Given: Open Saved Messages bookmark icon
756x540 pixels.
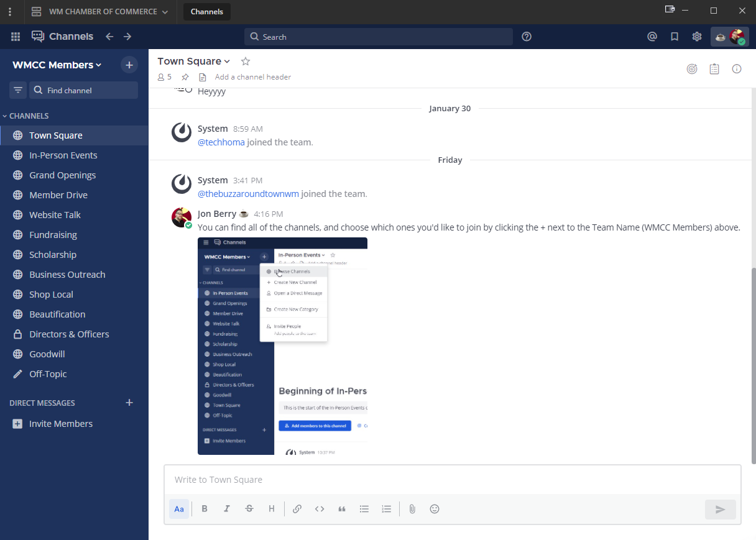Looking at the screenshot, I should (675, 37).
